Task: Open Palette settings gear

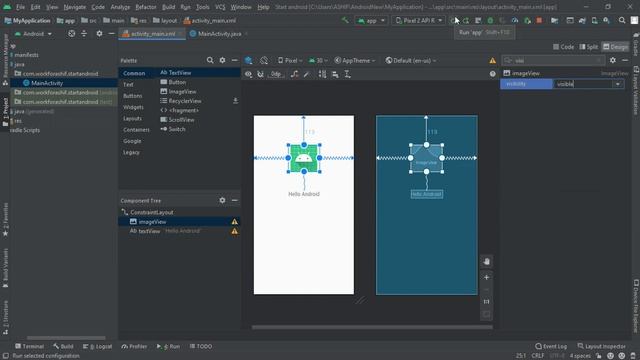Action: [x=222, y=60]
